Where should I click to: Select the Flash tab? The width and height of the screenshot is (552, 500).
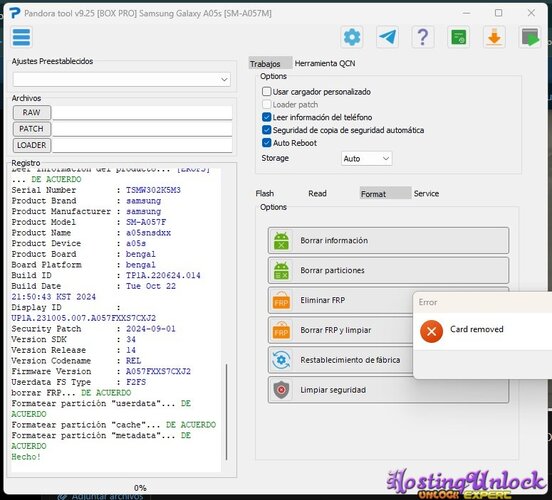(x=265, y=193)
